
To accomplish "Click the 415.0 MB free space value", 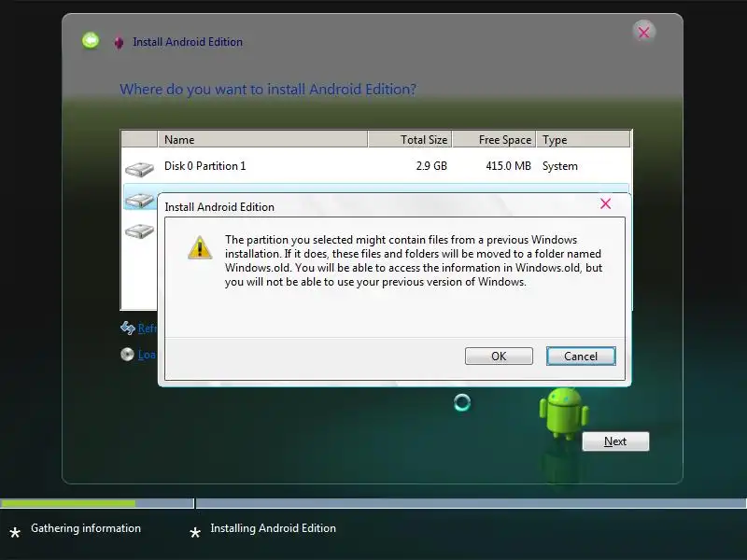I will click(508, 166).
